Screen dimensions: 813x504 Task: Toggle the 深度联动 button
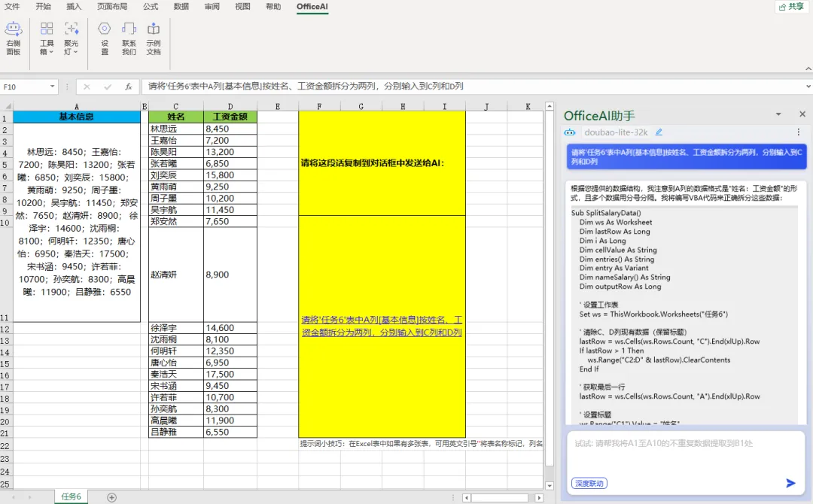pos(589,483)
